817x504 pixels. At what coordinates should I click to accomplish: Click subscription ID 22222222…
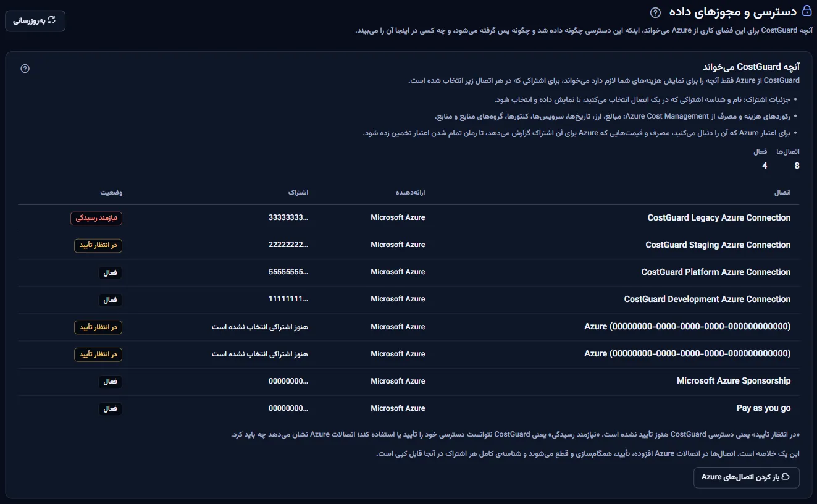pos(288,245)
